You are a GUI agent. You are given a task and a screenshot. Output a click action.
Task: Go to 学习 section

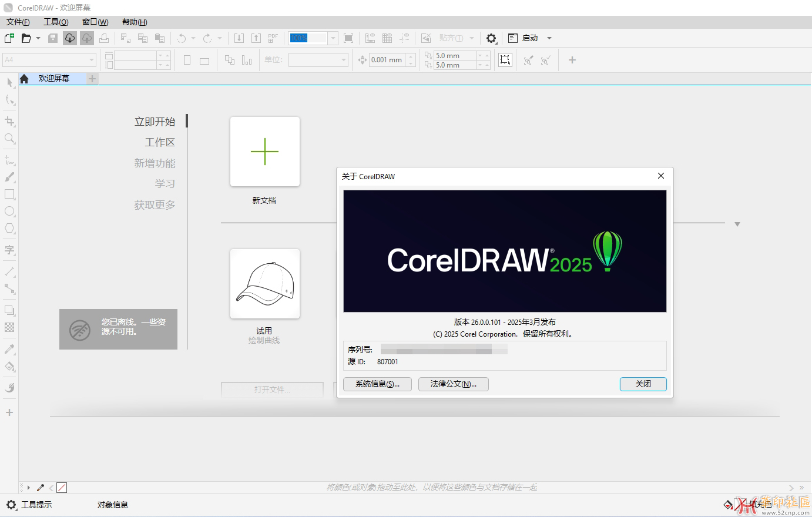coord(165,184)
